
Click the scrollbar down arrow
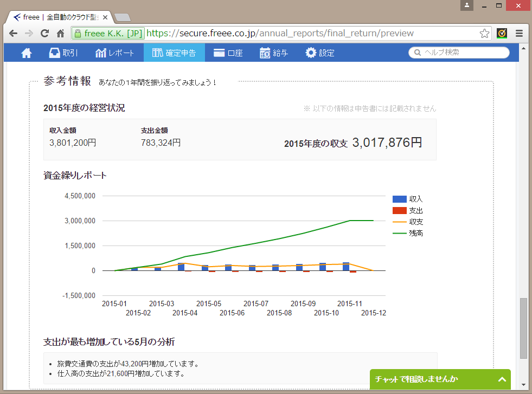pos(523,385)
